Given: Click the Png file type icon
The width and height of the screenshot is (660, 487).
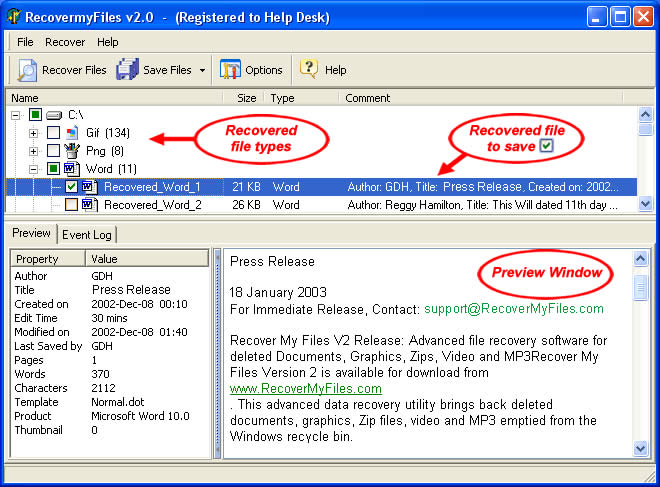Looking at the screenshot, I should coord(72,151).
